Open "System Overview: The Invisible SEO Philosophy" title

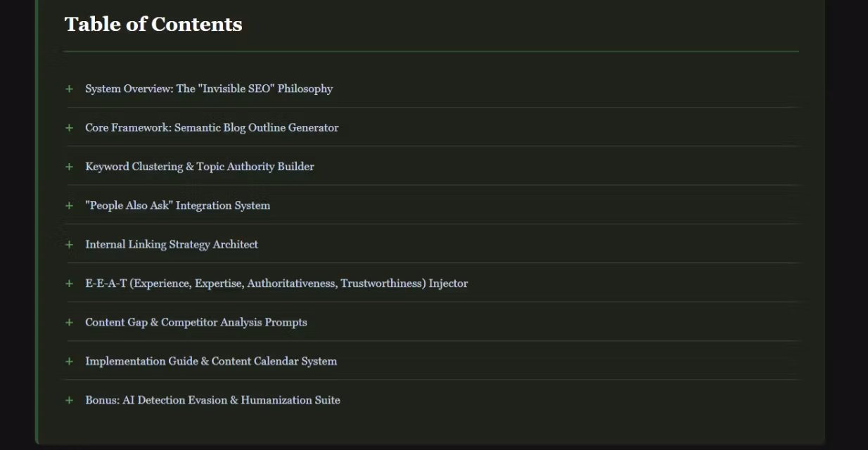(x=209, y=89)
